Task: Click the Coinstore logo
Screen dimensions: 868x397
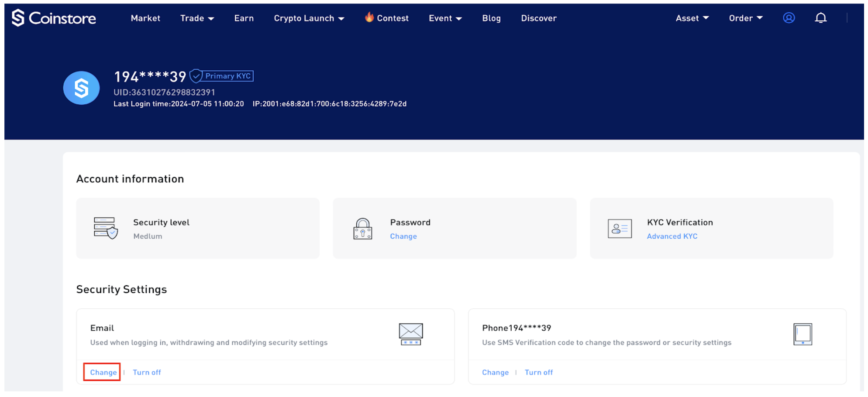Action: pos(53,18)
